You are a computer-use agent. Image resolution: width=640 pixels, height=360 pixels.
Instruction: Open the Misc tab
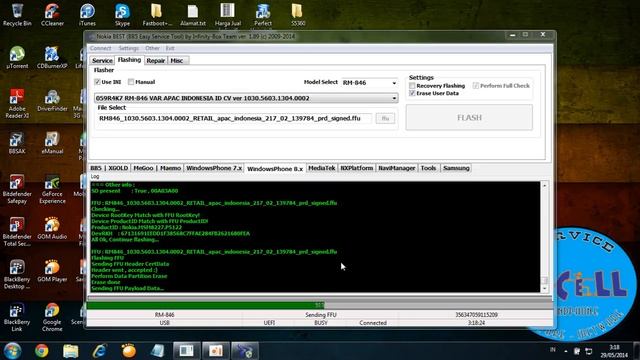click(x=177, y=60)
